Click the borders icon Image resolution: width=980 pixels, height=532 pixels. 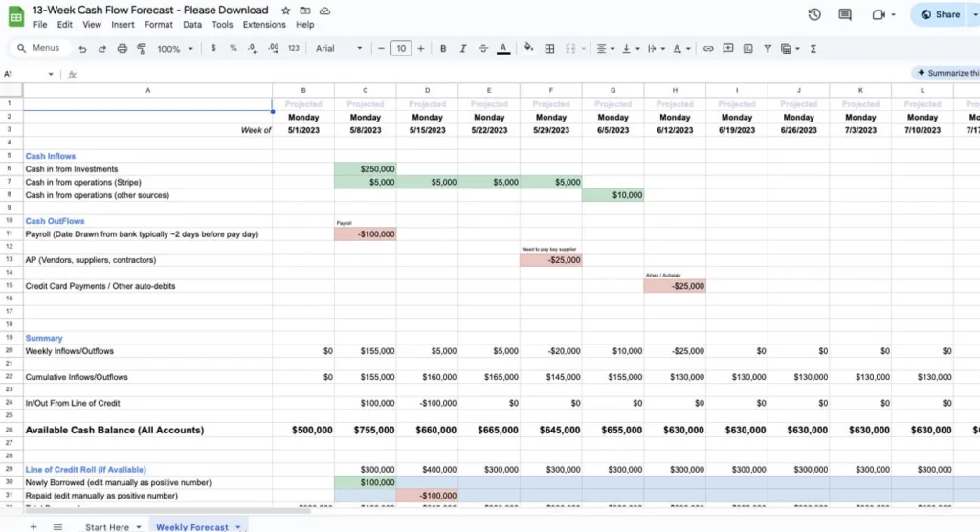(550, 48)
